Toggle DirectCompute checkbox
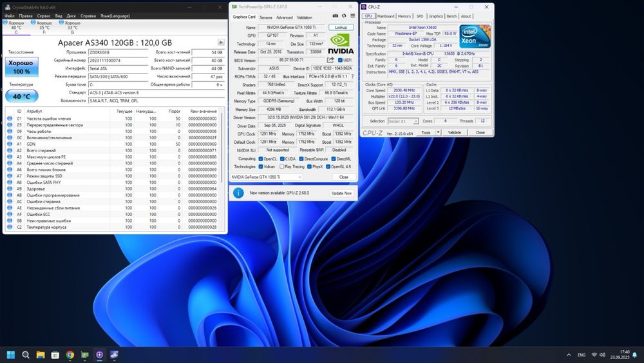The height and width of the screenshot is (363, 644). point(301,159)
